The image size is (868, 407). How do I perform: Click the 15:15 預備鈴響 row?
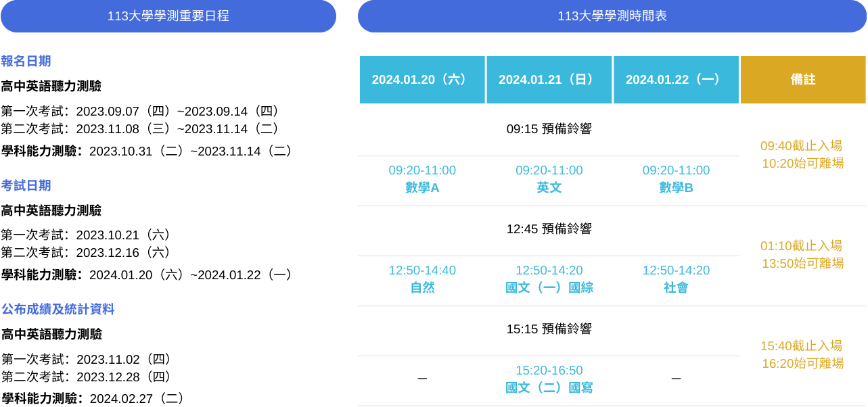(549, 329)
